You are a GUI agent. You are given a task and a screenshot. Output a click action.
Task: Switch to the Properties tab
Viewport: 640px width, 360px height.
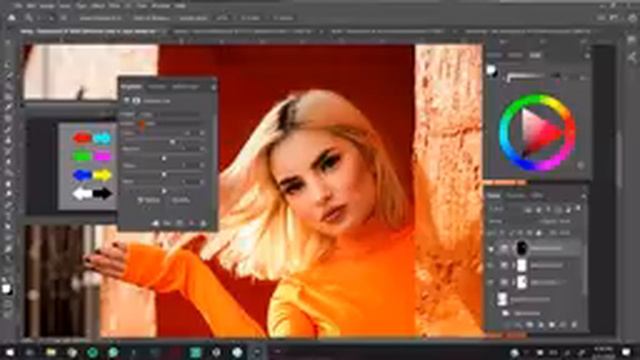click(131, 87)
